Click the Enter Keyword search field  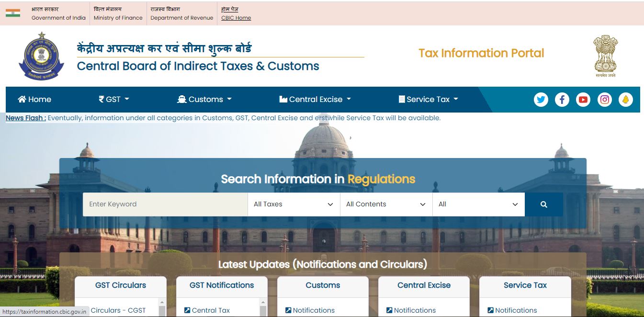(x=165, y=204)
